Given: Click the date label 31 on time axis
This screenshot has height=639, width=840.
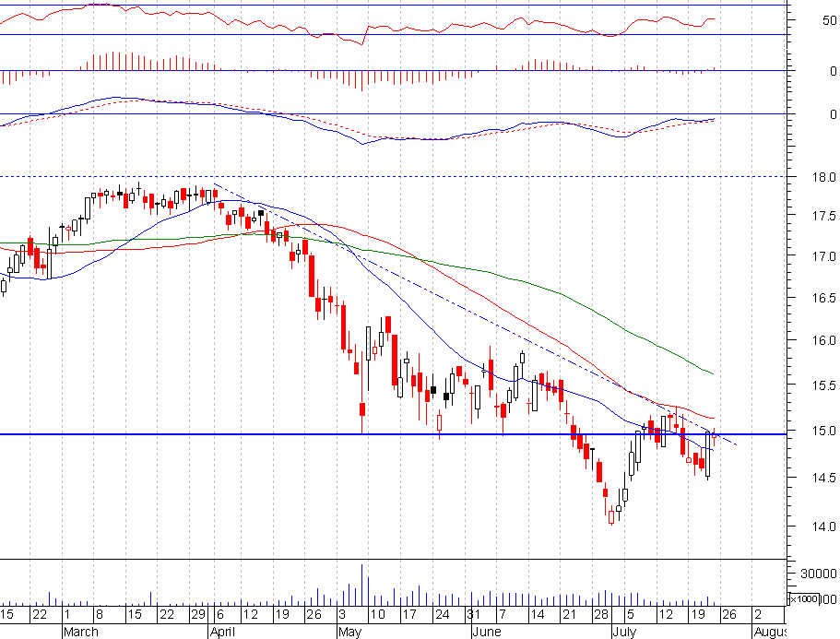Looking at the screenshot, I should (473, 614).
